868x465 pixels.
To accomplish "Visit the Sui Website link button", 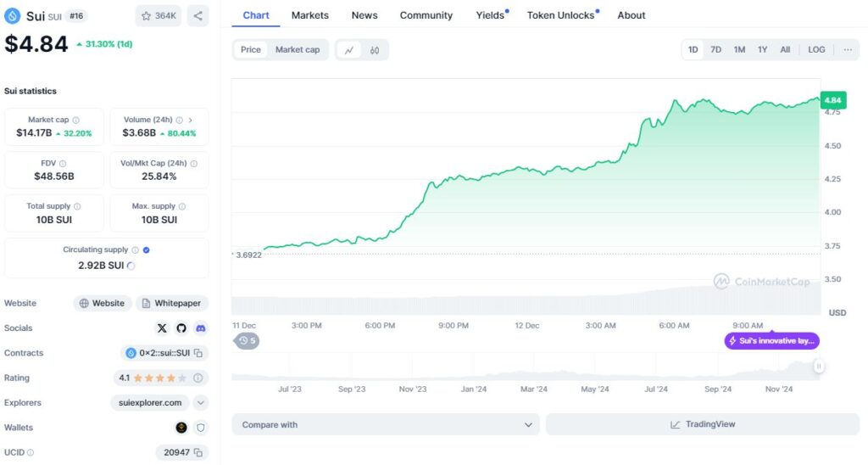I will point(103,303).
